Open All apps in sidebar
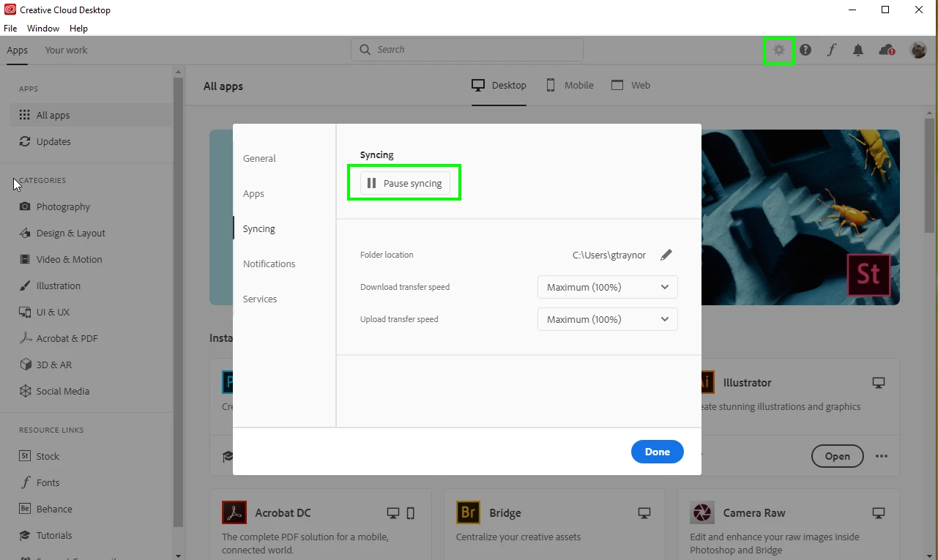The height and width of the screenshot is (560, 938). coord(91,115)
